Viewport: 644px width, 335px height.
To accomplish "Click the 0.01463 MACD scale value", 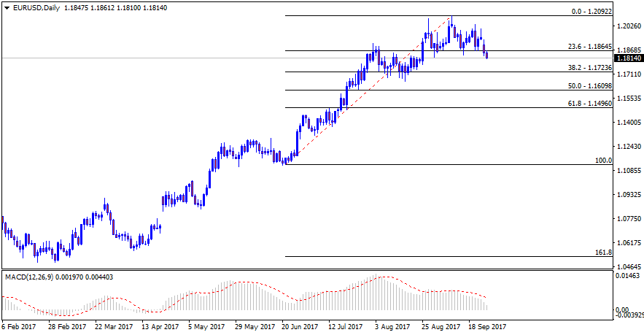I will (628, 277).
